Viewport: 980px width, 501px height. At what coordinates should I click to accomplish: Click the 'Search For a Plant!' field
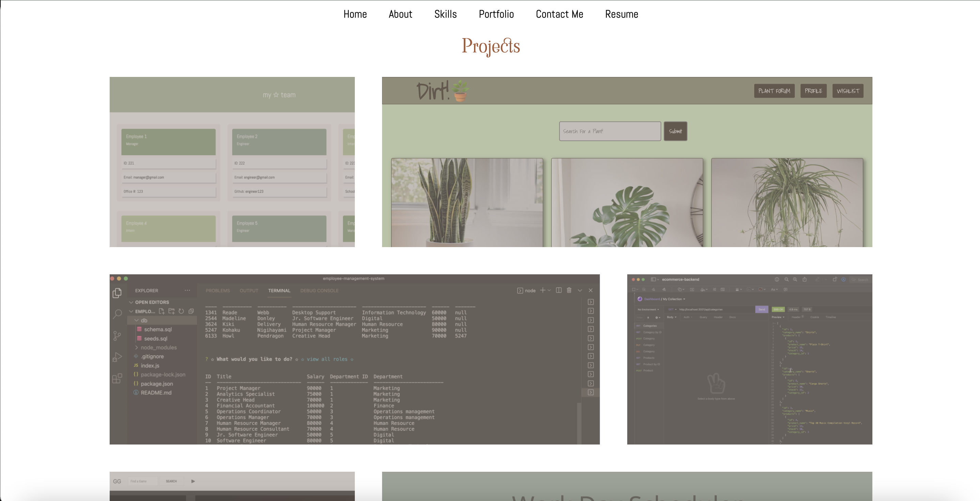610,131
